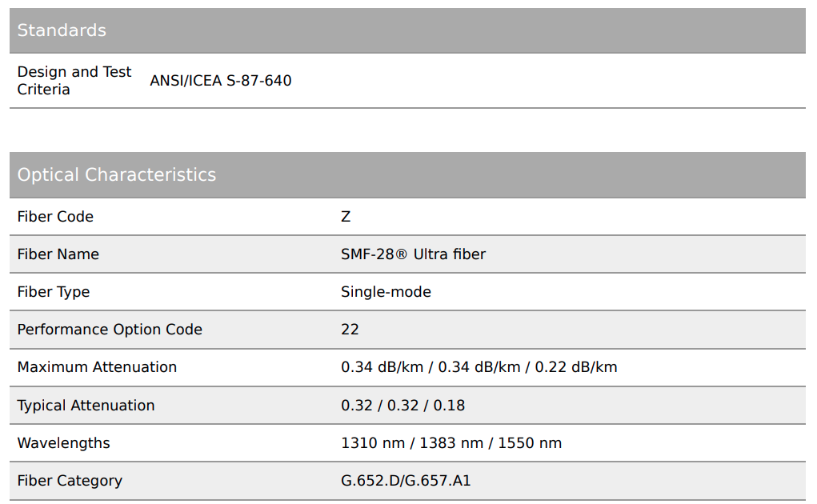Click the performance option value 22
The height and width of the screenshot is (504, 817).
point(350,330)
